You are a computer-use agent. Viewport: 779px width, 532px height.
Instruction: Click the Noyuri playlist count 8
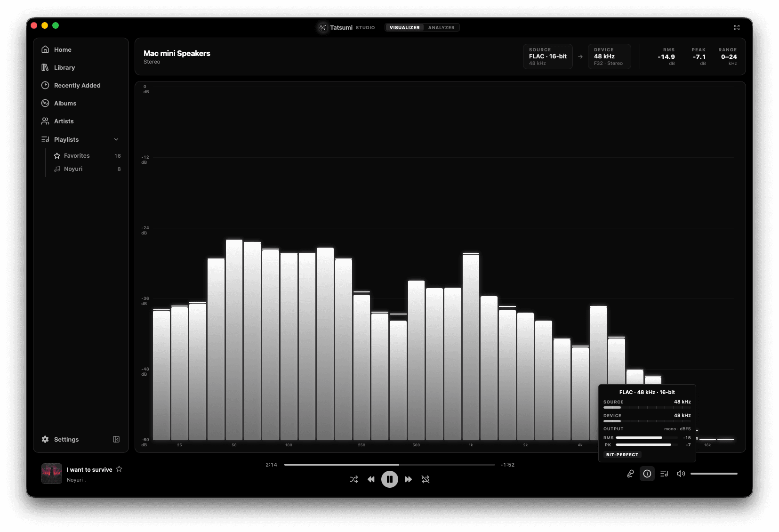click(119, 169)
